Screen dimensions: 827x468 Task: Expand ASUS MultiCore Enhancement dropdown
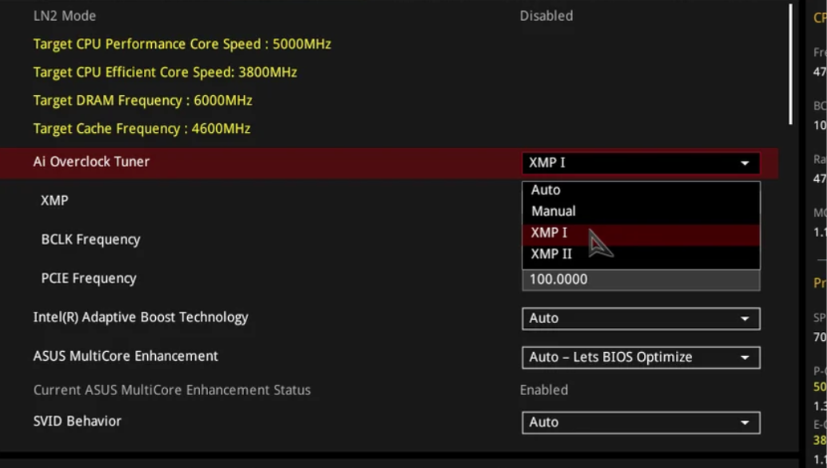coord(641,358)
